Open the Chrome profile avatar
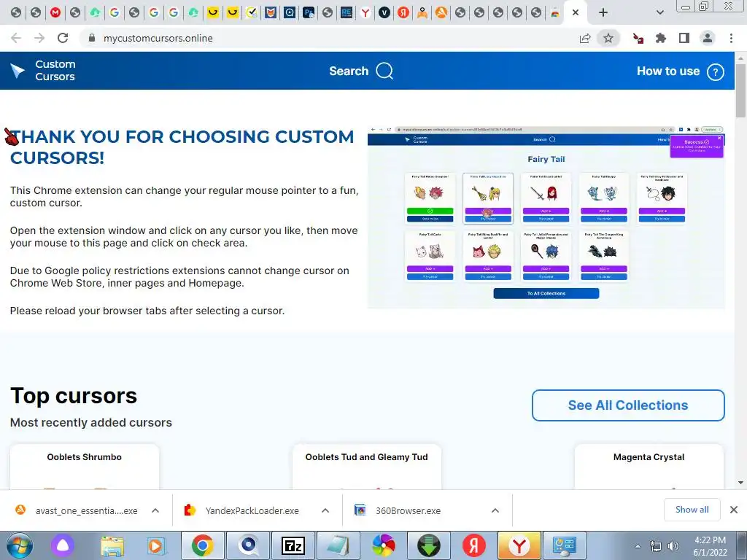 708,38
